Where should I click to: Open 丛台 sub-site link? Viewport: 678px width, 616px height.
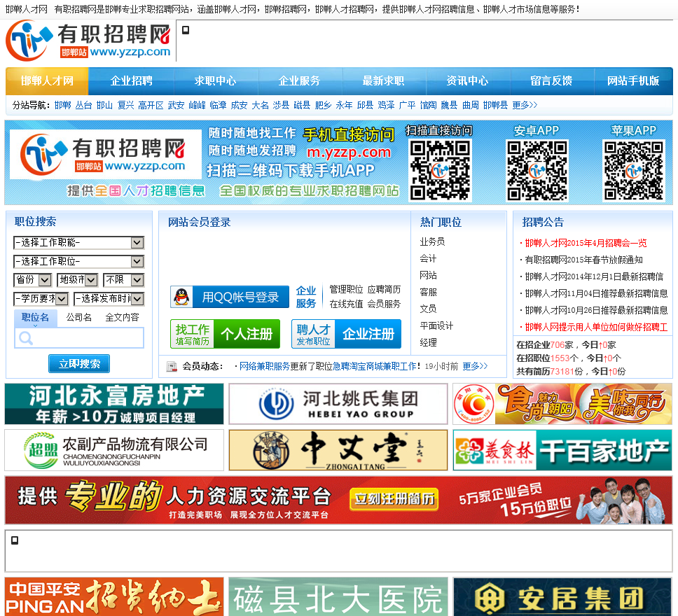tap(83, 105)
